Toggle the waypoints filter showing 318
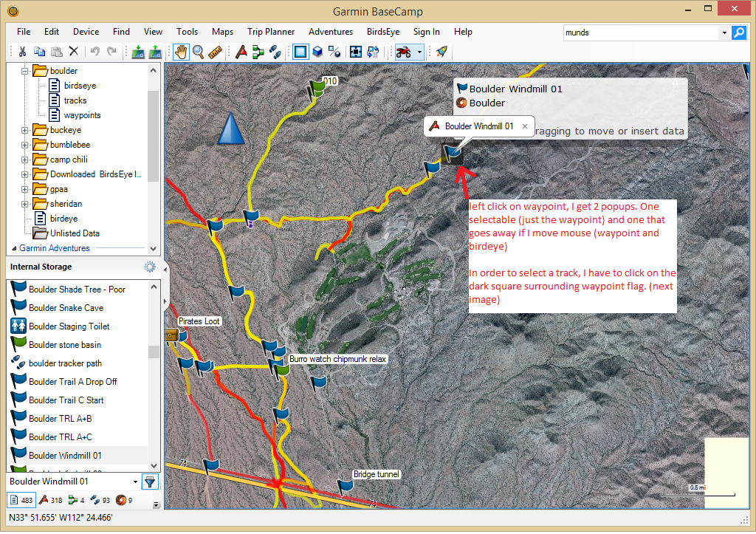 pos(50,501)
